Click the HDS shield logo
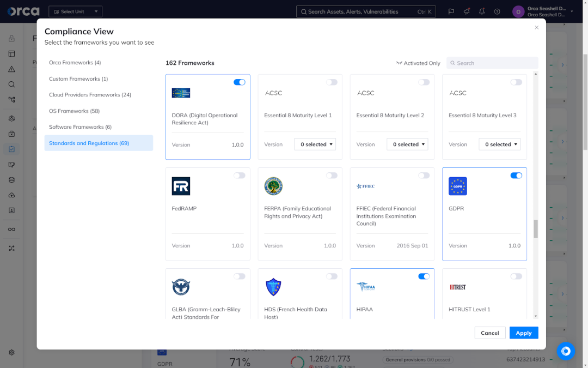 [x=273, y=287]
